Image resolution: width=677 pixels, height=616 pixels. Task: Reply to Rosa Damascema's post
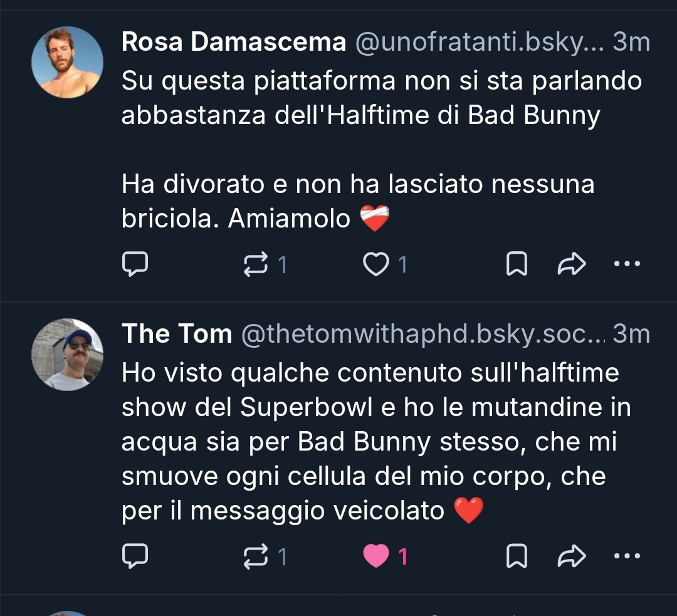click(x=134, y=265)
